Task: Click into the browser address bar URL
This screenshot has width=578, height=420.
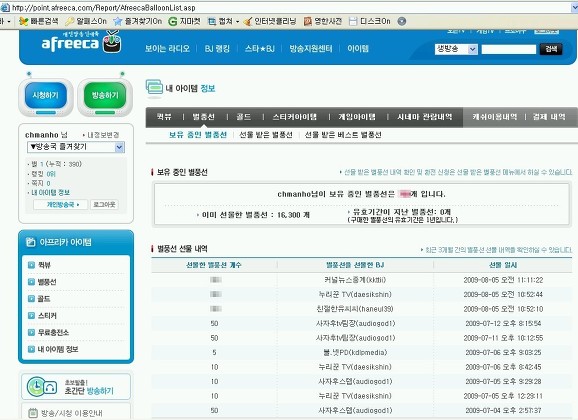Action: point(104,8)
